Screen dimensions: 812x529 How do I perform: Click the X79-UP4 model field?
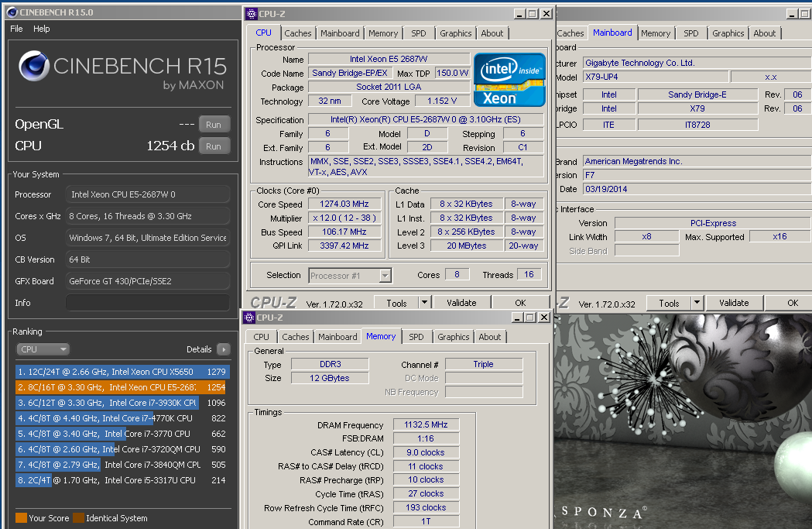[x=655, y=77]
